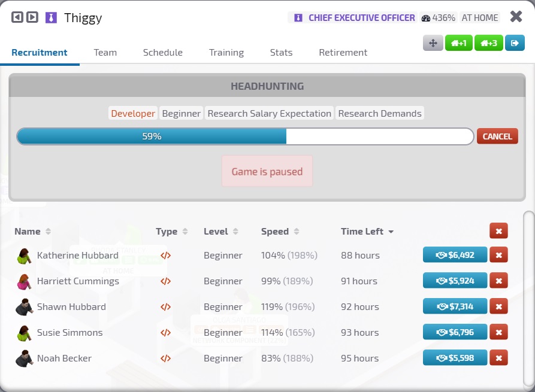Sort candidates by Time Left
Image resolution: width=535 pixels, height=392 pixels.
[x=367, y=232]
